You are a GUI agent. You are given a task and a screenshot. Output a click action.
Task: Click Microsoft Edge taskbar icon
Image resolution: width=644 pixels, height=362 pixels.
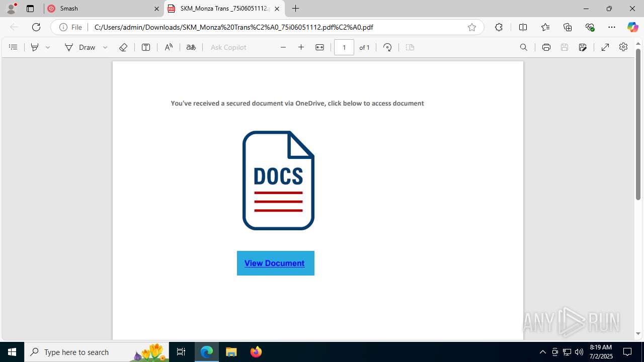(x=207, y=352)
